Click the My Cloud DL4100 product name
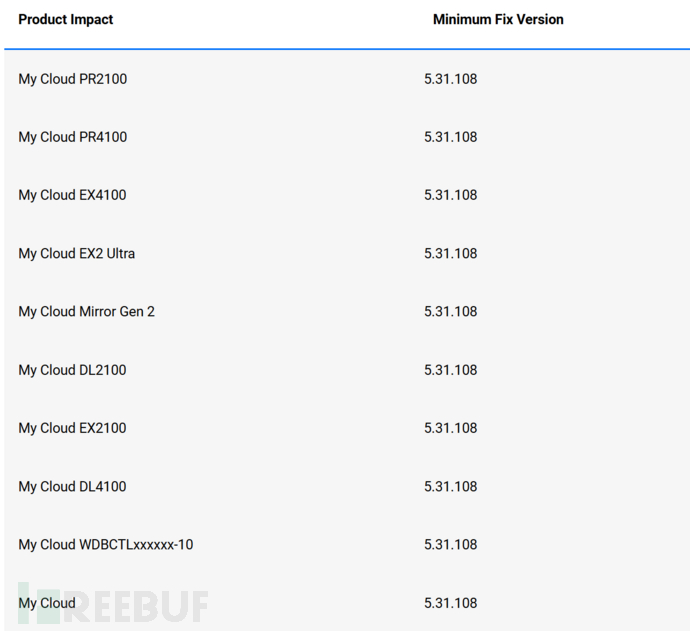The image size is (690, 631). pyautogui.click(x=72, y=486)
